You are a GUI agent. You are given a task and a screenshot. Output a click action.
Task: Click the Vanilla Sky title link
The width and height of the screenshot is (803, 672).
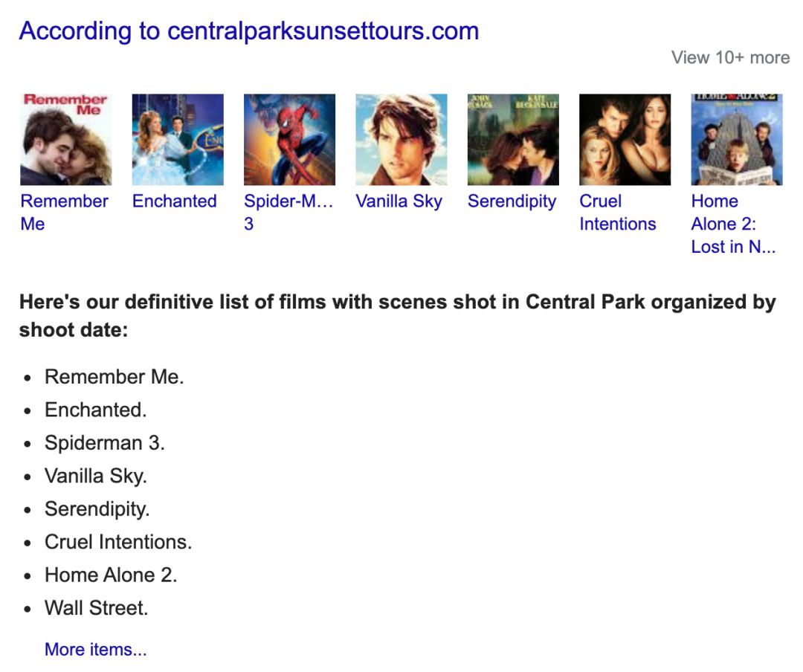[x=399, y=201]
